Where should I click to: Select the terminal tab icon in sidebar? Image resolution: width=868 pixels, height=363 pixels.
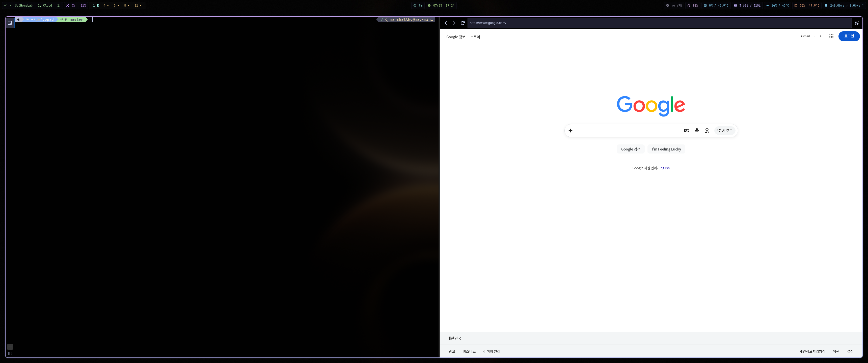(x=10, y=23)
